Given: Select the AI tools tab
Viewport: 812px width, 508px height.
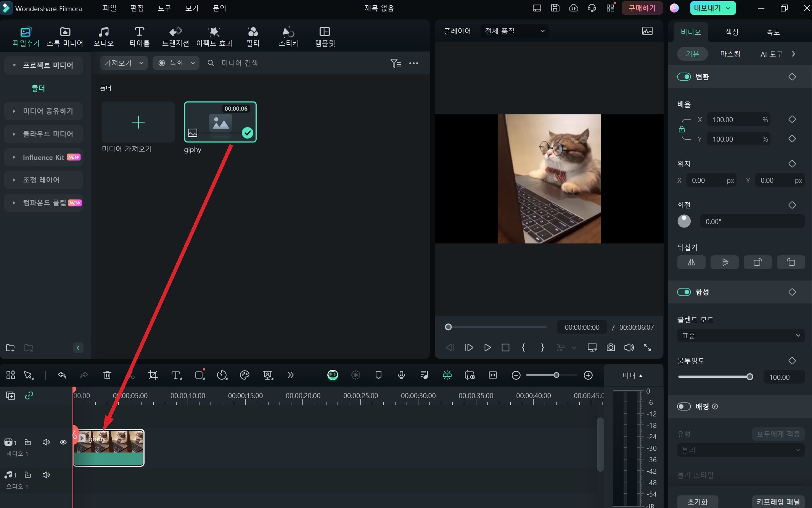Looking at the screenshot, I should point(770,53).
